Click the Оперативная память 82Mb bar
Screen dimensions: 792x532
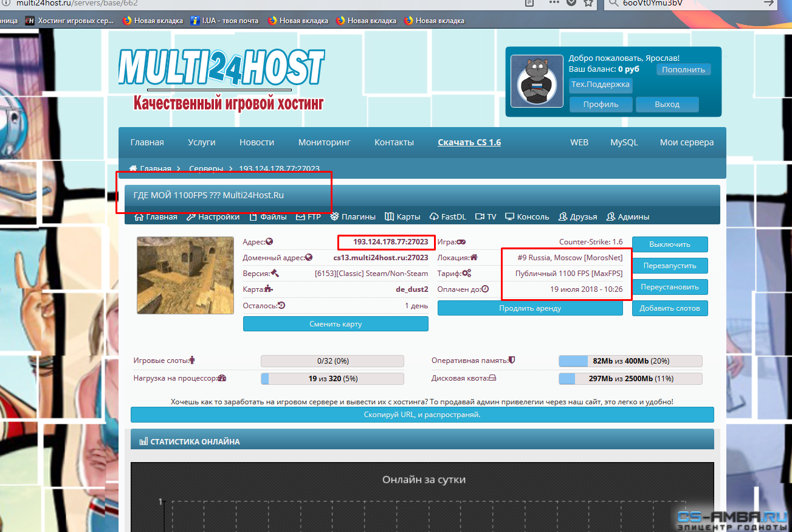click(630, 361)
